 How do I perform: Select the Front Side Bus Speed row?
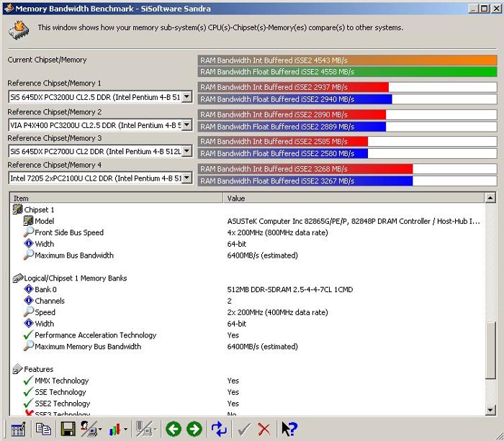[x=248, y=232]
